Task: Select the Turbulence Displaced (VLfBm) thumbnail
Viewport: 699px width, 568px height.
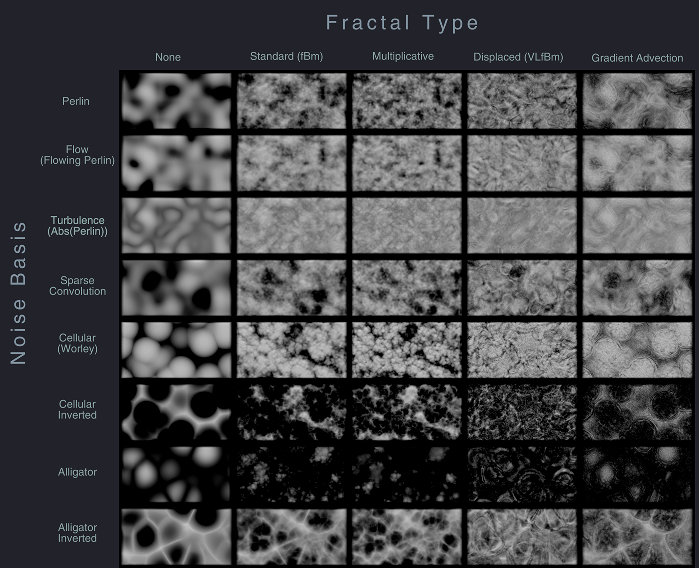Action: pos(522,226)
